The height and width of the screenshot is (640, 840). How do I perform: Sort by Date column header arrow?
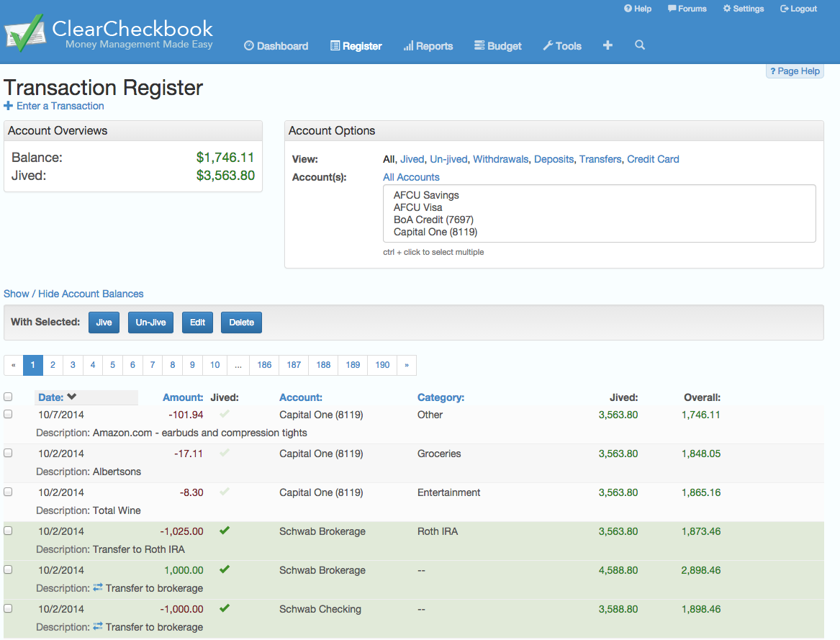click(71, 397)
